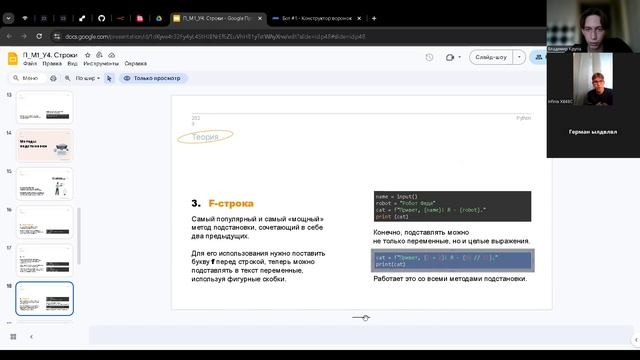Viewport: 640px width, 360px height.
Task: Click the highlighted second code block
Action: [x=453, y=260]
